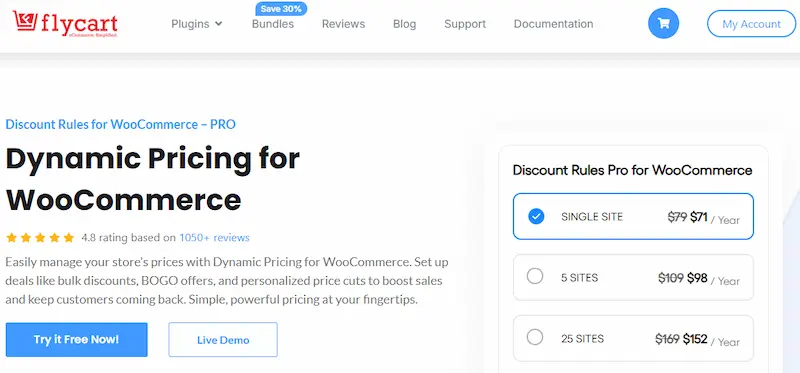Click the "4.8 rating based on" text
Screen dimensions: 800x373
[129, 237]
